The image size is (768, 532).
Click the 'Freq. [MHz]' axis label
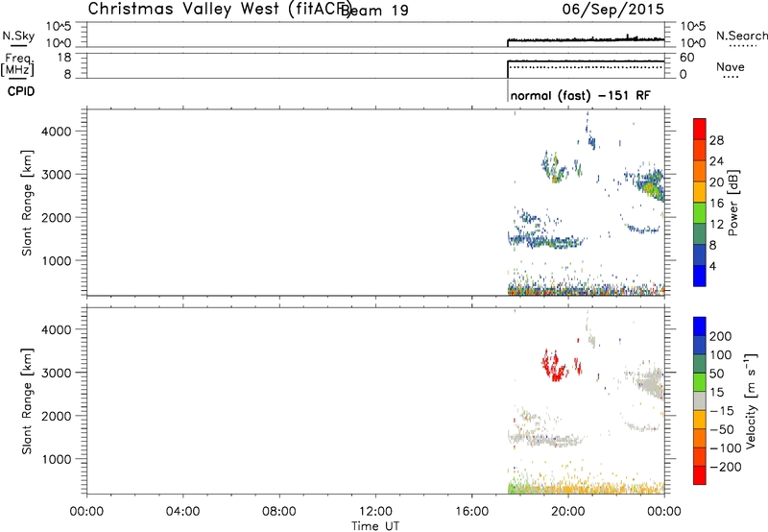pos(18,64)
